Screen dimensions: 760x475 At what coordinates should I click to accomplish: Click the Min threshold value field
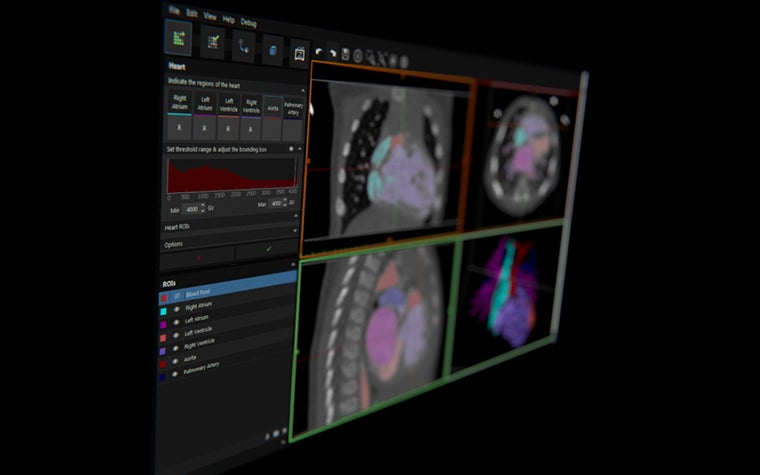click(x=192, y=209)
